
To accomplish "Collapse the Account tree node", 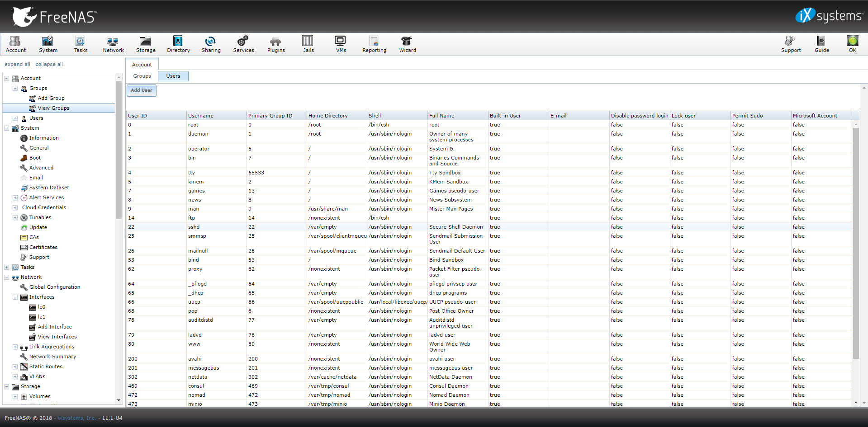I will click(x=7, y=78).
